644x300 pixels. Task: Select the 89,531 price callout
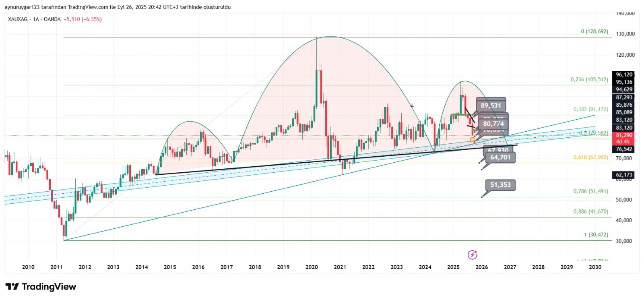pos(491,106)
